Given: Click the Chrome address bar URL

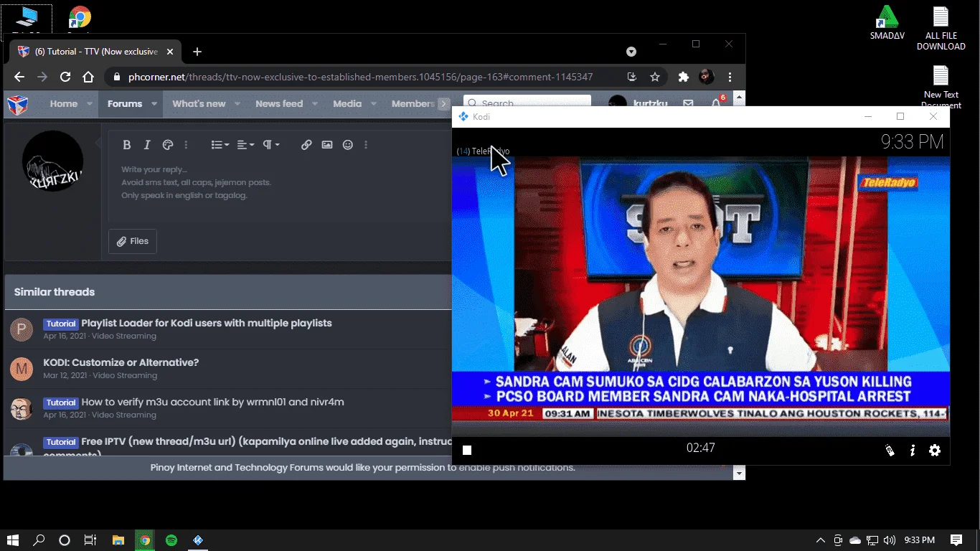Looking at the screenshot, I should pos(360,77).
